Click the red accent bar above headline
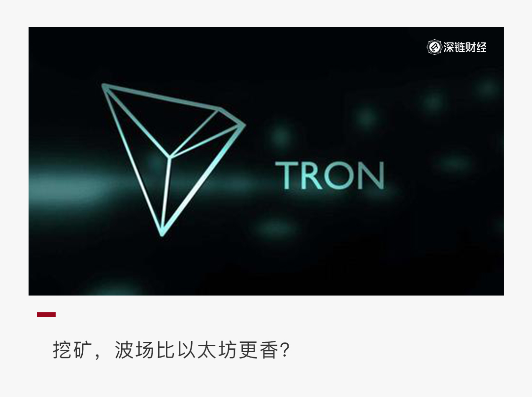 [46, 315]
